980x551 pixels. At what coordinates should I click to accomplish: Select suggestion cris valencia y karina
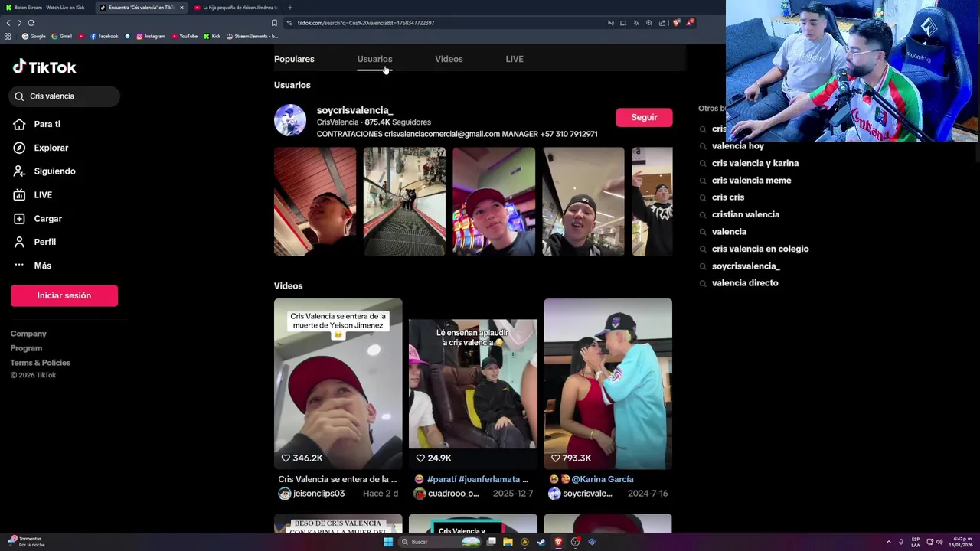755,163
